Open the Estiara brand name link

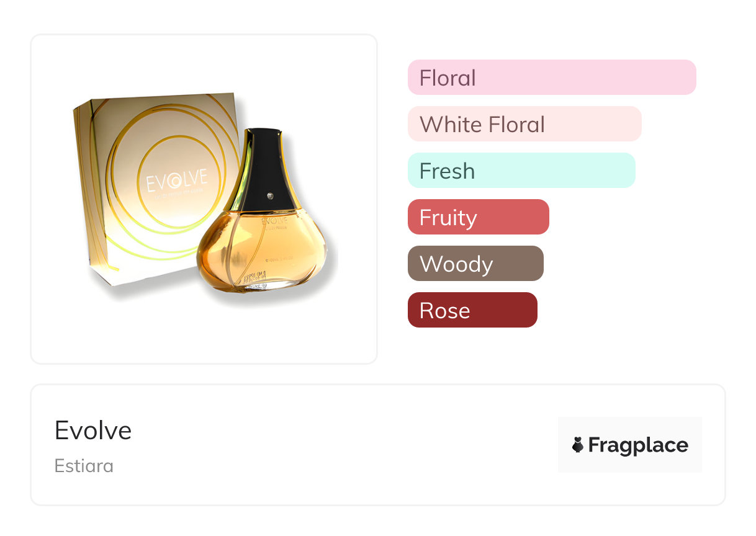pos(84,466)
